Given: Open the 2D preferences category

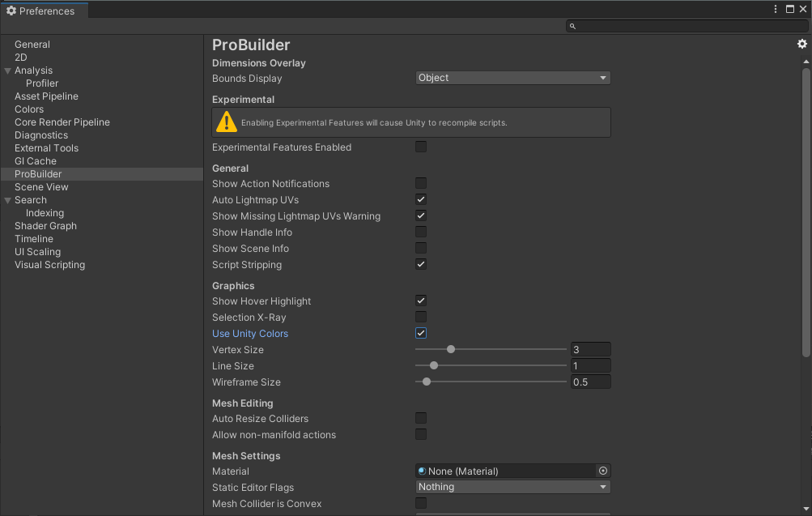Looking at the screenshot, I should pyautogui.click(x=21, y=58).
